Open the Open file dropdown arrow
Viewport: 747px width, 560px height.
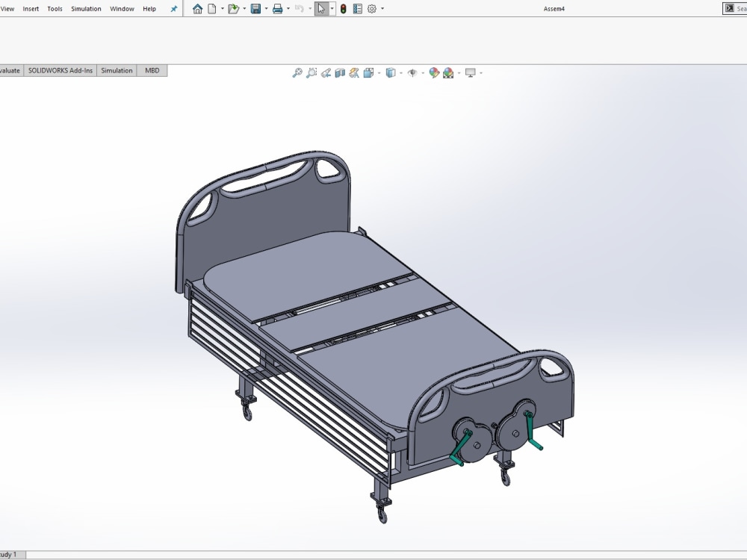click(x=244, y=8)
